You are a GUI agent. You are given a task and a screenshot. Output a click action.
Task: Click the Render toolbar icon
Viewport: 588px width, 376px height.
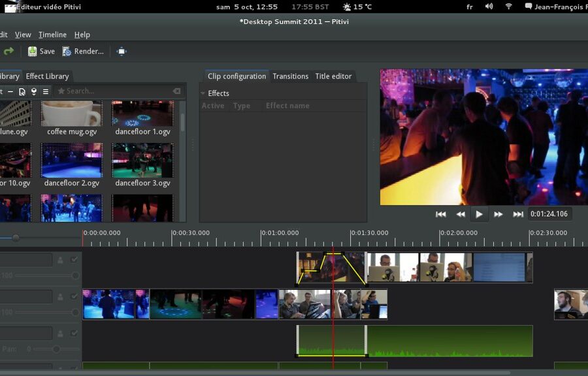66,51
